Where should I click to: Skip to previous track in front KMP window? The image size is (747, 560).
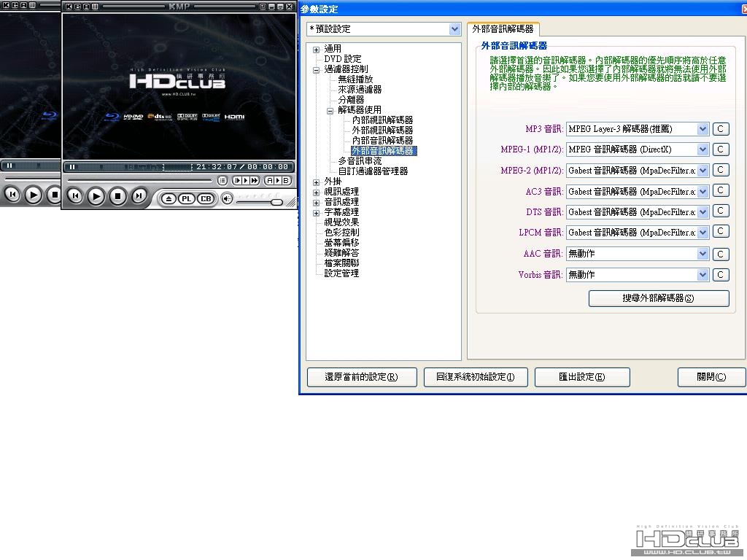pyautogui.click(x=75, y=195)
